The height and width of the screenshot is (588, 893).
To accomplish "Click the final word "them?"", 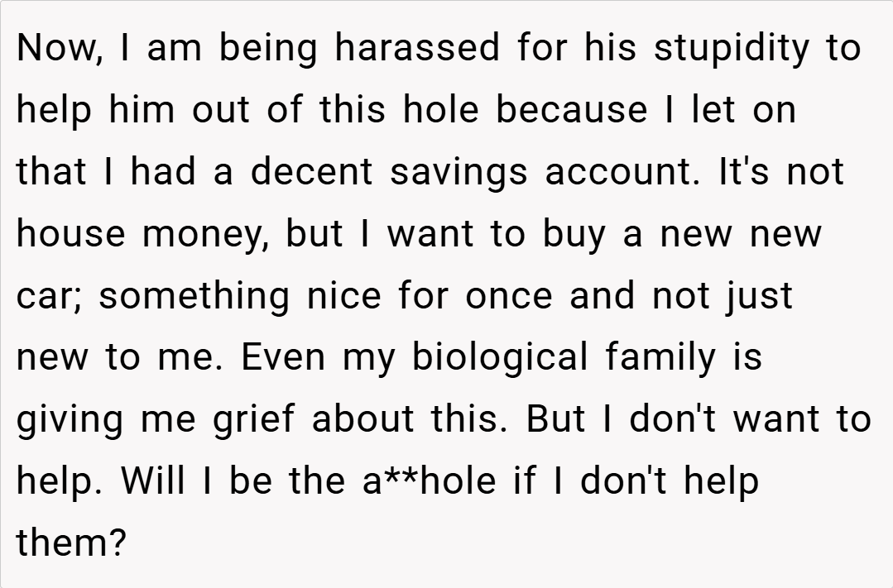I will click(71, 543).
